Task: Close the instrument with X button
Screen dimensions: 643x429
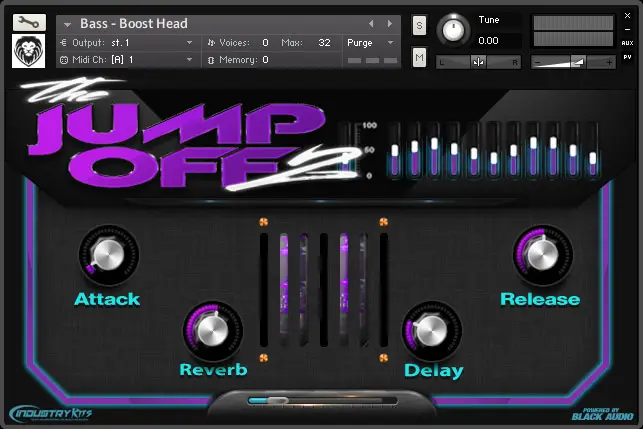Action: tap(627, 16)
